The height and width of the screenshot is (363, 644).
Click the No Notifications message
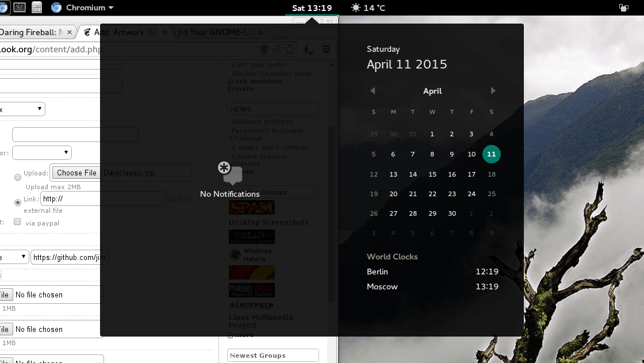[x=229, y=194]
